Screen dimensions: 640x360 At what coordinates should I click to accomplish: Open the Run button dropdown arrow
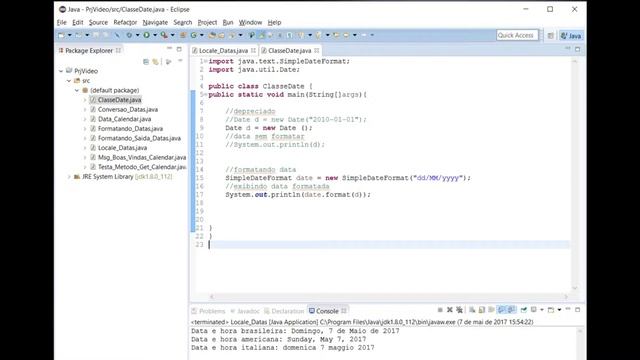155,35
